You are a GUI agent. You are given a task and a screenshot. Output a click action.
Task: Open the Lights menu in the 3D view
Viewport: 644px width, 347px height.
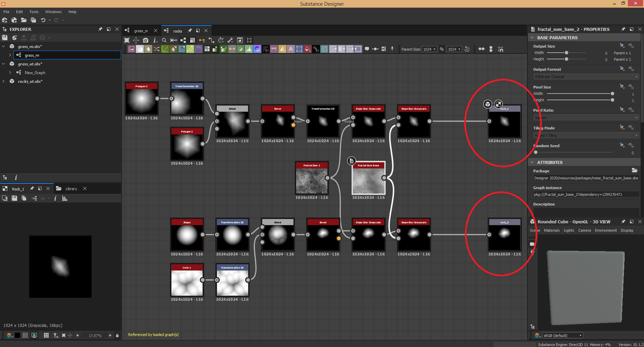pyautogui.click(x=569, y=230)
